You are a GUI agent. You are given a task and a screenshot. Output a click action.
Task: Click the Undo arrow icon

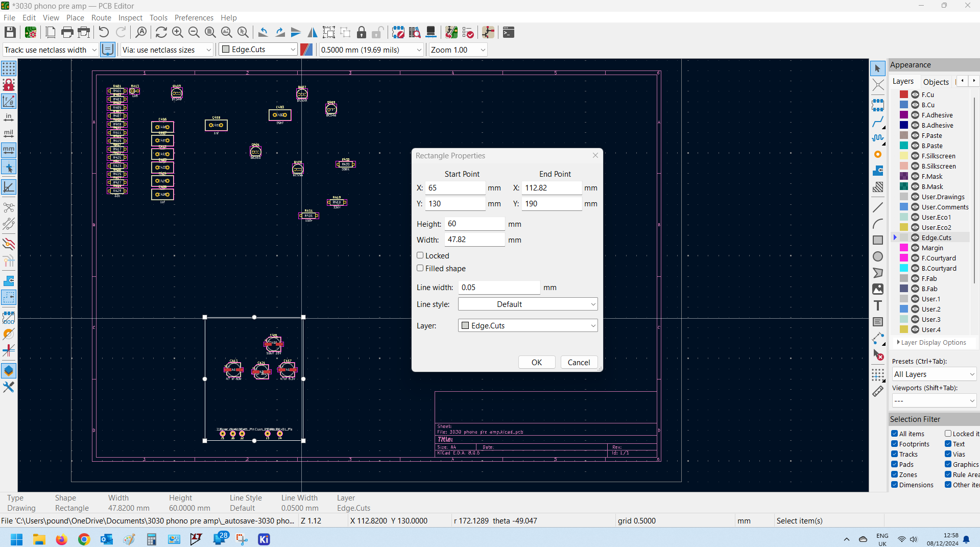[x=104, y=33]
